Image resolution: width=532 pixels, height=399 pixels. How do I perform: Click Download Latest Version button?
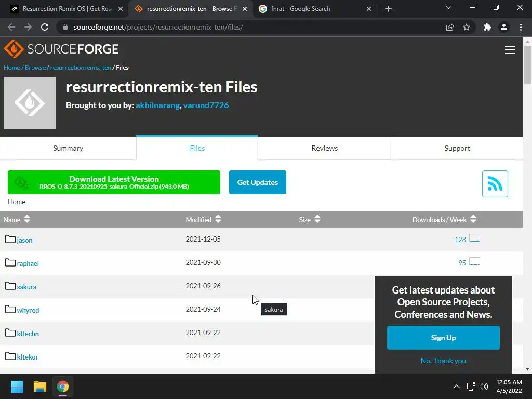click(114, 182)
